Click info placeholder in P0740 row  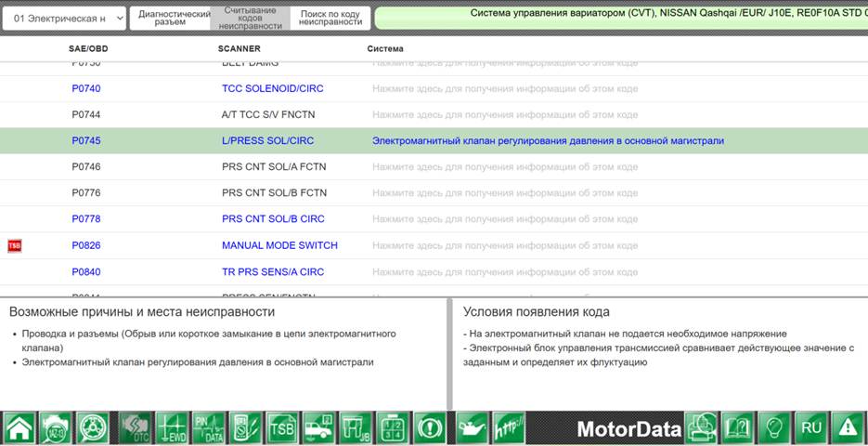[505, 88]
